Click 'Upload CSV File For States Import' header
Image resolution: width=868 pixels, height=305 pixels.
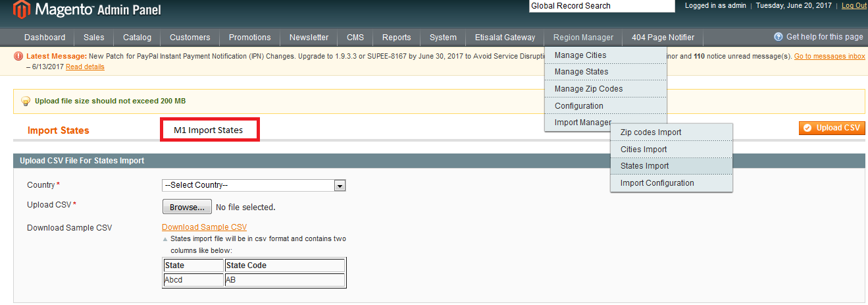tap(82, 161)
